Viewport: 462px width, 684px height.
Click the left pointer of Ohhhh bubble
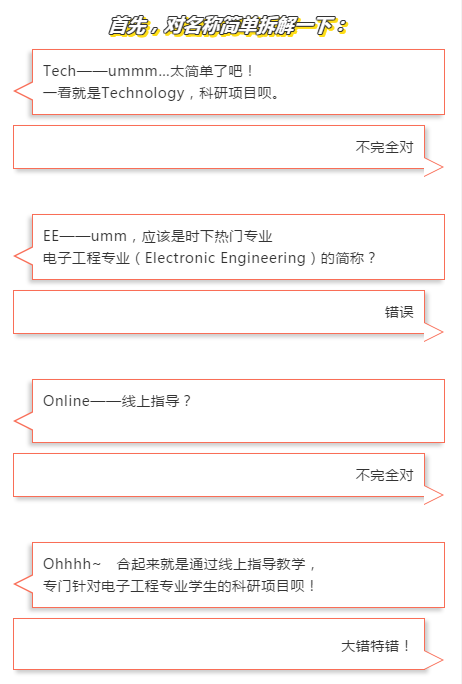point(24,584)
